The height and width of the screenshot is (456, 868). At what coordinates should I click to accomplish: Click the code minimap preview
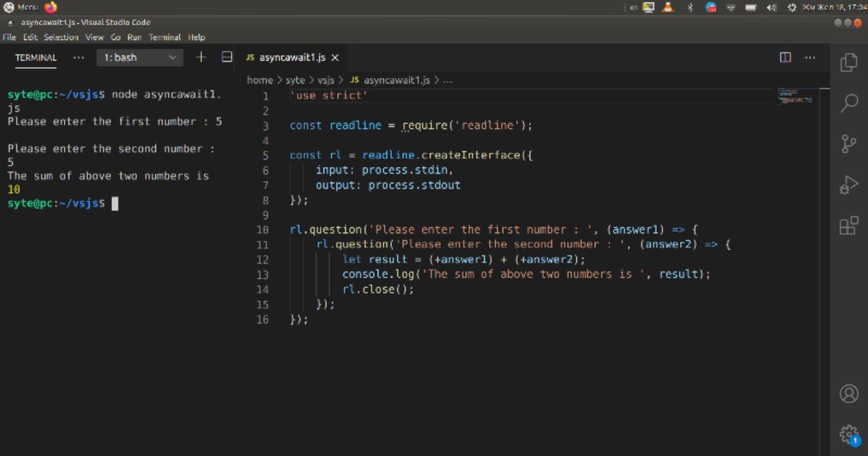pos(795,96)
